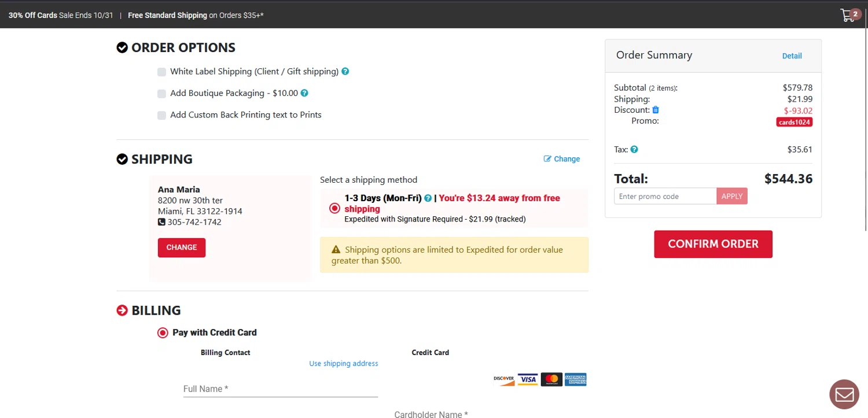Screen dimensions: 868x418
Task: Click the discount trash icon
Action: (x=656, y=110)
